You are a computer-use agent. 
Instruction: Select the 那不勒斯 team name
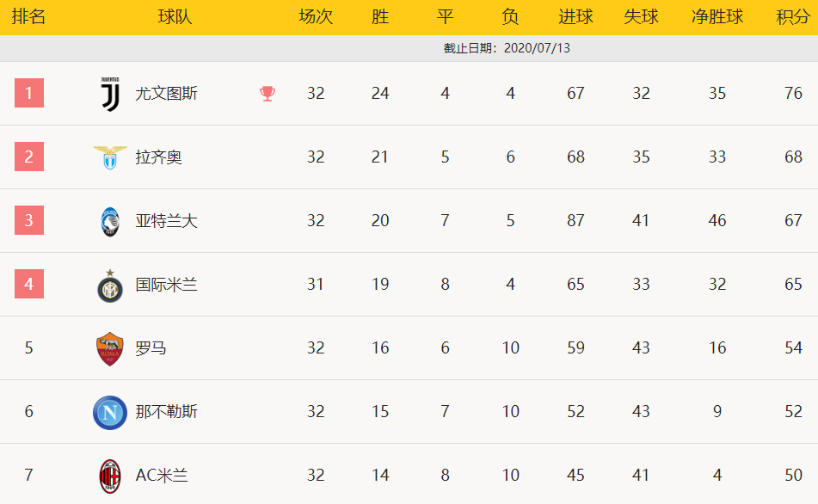point(166,412)
